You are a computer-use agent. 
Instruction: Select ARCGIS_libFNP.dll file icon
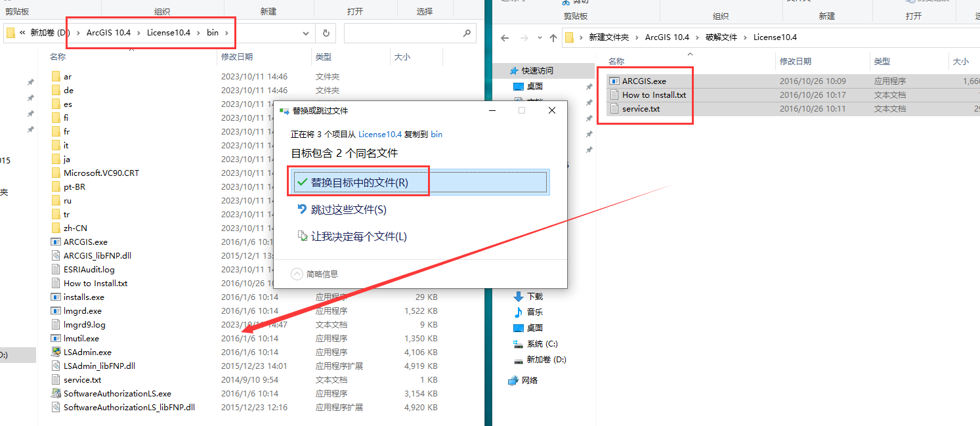point(56,256)
